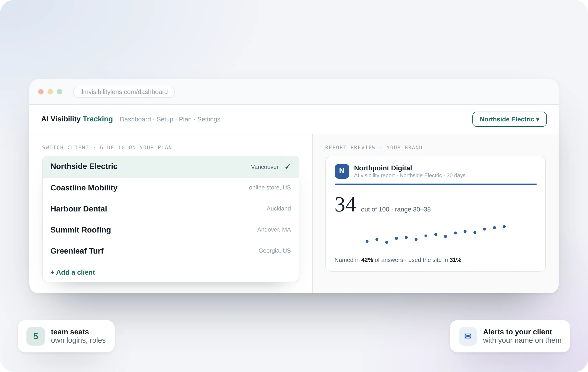This screenshot has width=588, height=372.
Task: Switch to Greenleaf Turf client
Action: [x=171, y=251]
